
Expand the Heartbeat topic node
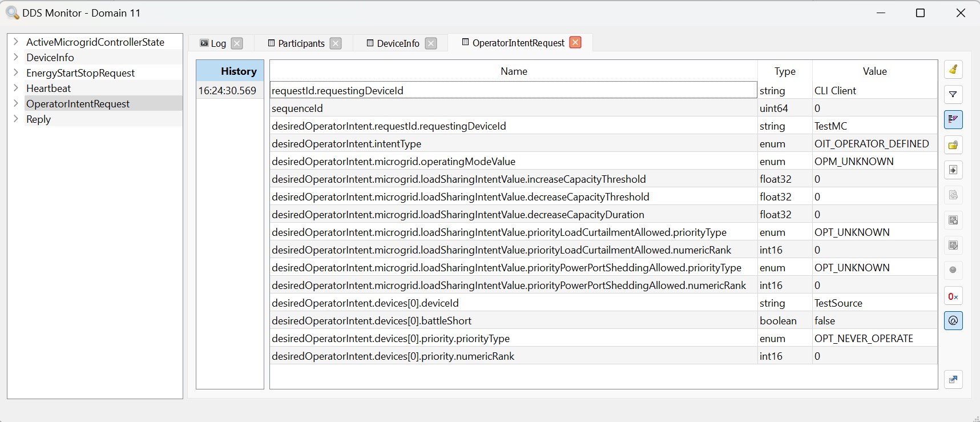[16, 88]
